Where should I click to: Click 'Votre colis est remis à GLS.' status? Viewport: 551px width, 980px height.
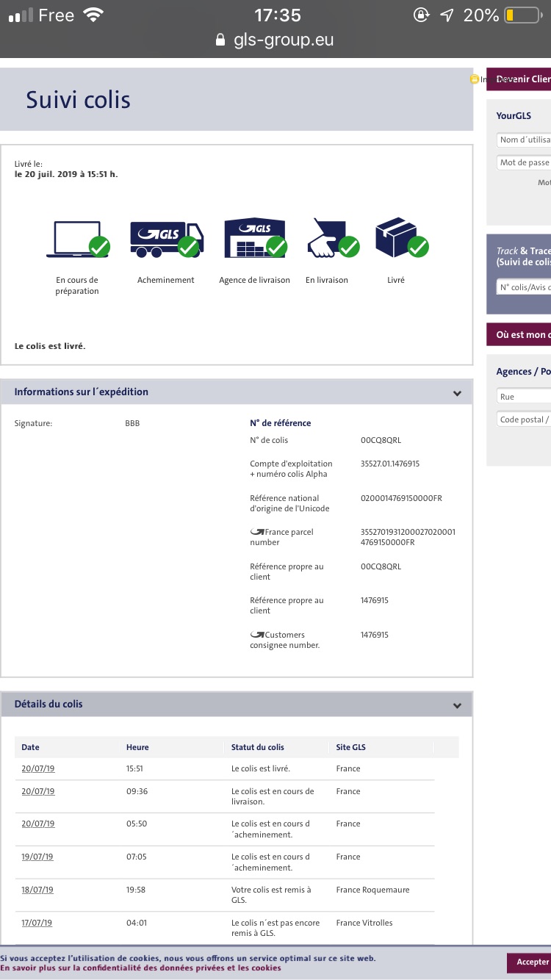click(x=272, y=895)
